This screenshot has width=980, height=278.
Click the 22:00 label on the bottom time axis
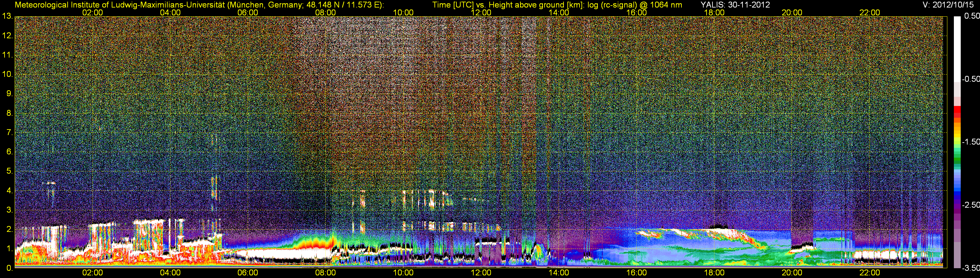[x=870, y=273]
